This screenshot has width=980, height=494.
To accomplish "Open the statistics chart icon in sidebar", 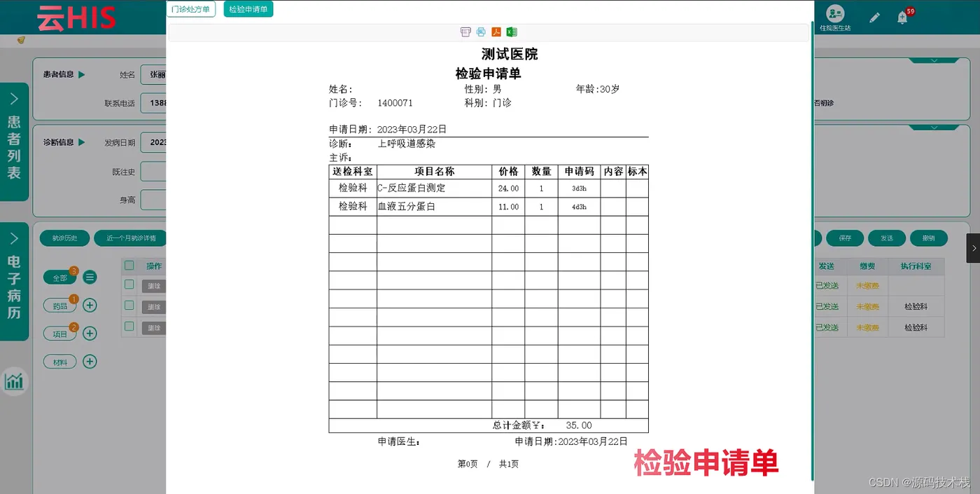I will coord(14,381).
